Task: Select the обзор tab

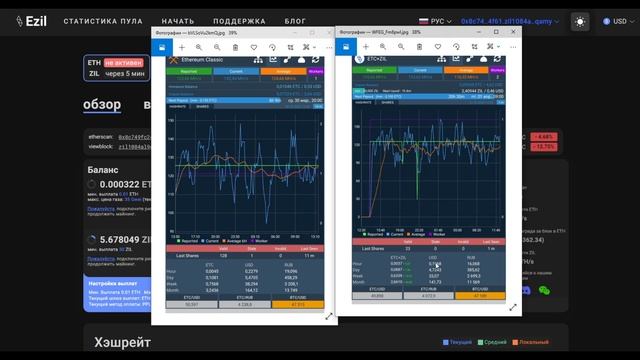Action: pyautogui.click(x=102, y=104)
